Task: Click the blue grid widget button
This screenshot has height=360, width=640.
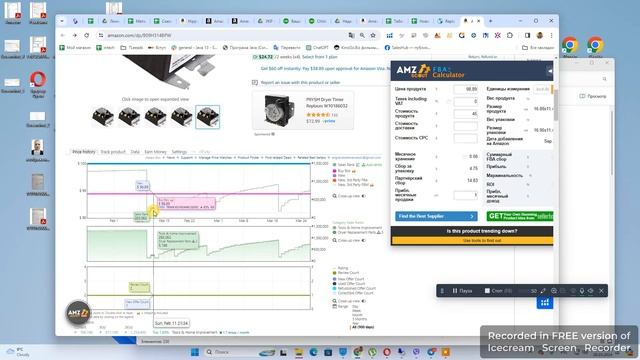Action: 544,302
